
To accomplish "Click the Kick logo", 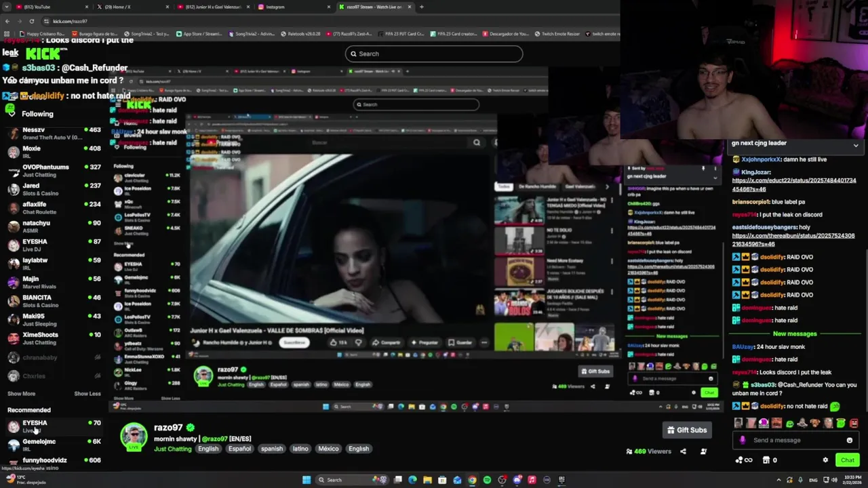I will click(43, 54).
